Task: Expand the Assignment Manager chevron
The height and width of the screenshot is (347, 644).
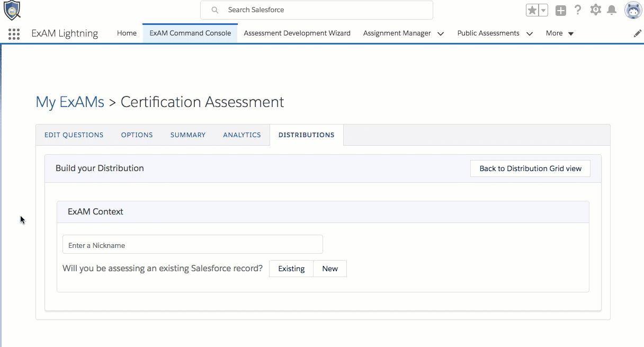Action: click(441, 33)
